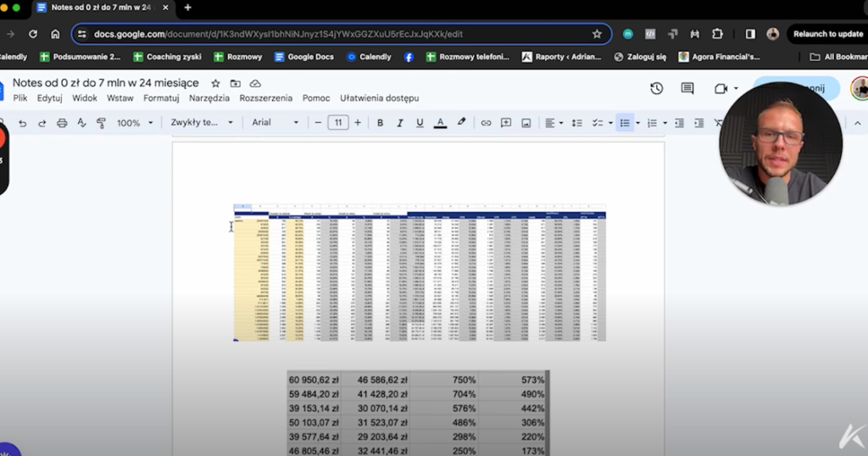Viewport: 868px width, 456px height.
Task: Run spell check icon
Action: coord(81,123)
